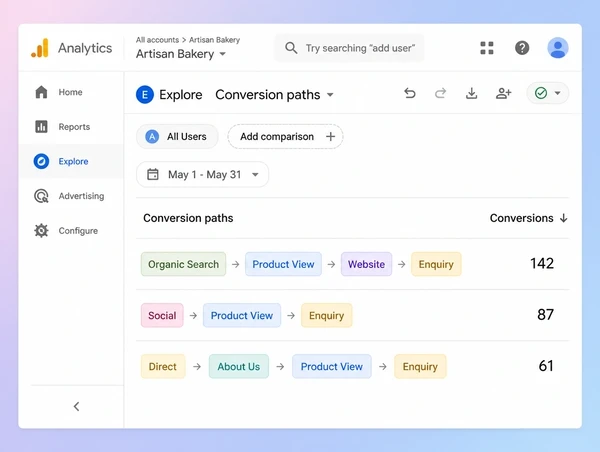This screenshot has height=452, width=600.
Task: Select the Direct path chip
Action: [x=163, y=366]
